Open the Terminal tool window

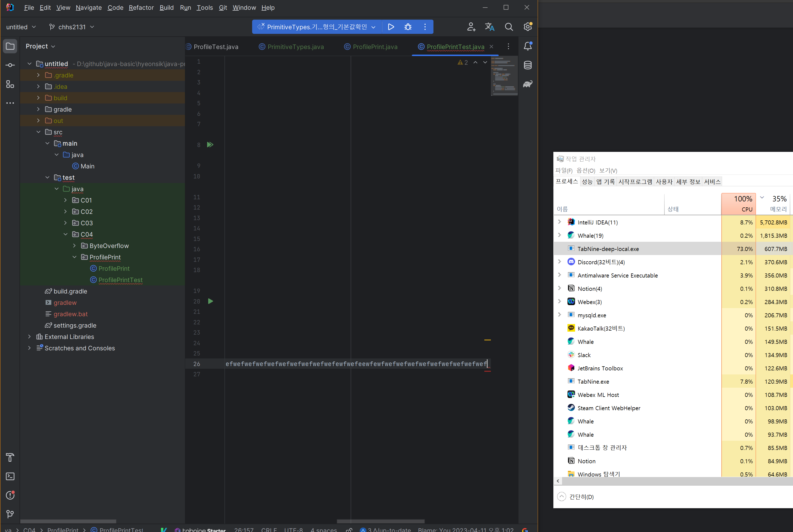10,476
